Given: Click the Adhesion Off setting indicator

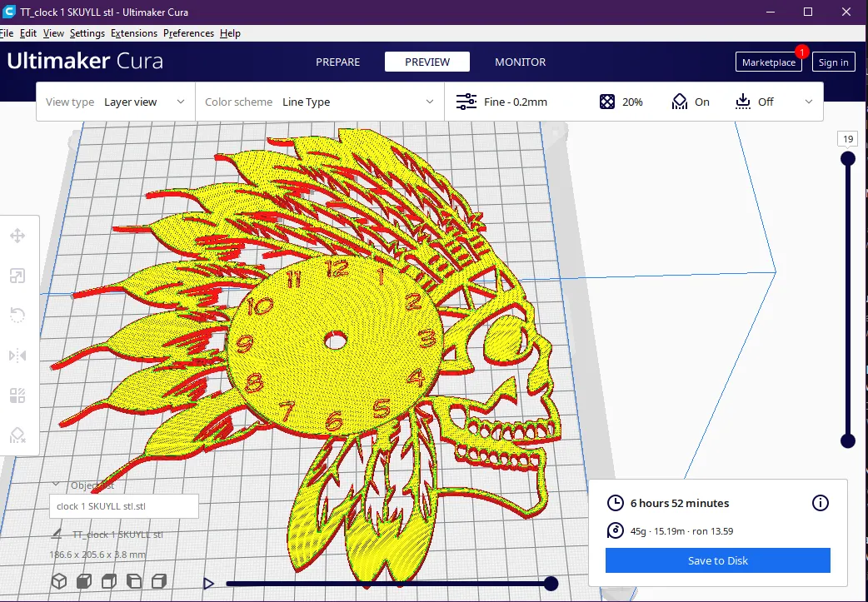Looking at the screenshot, I should click(754, 102).
